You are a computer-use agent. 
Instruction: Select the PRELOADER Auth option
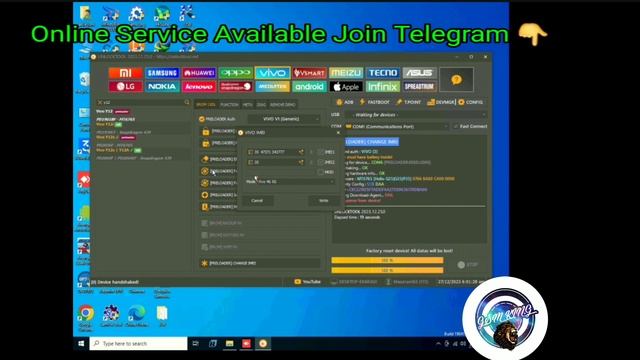218,119
